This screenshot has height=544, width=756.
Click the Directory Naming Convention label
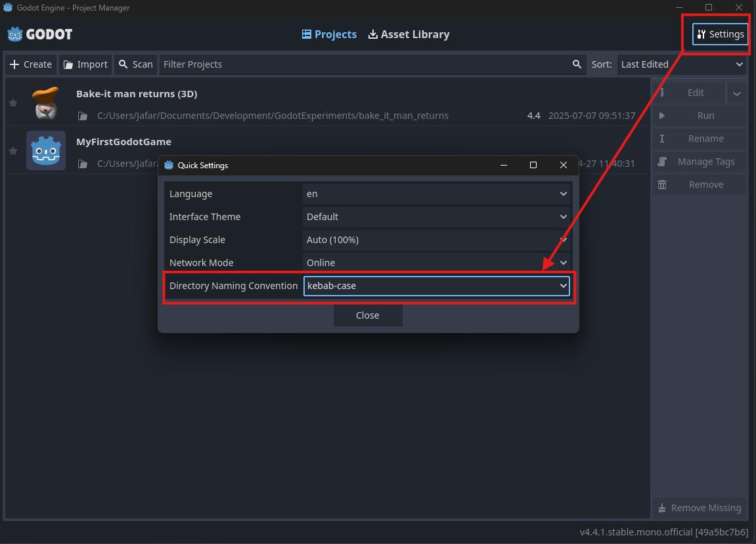pyautogui.click(x=233, y=286)
